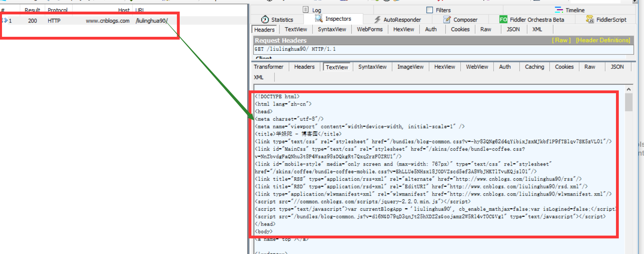
Task: Open the request HexView tab next to WebForms
Action: (x=403, y=29)
